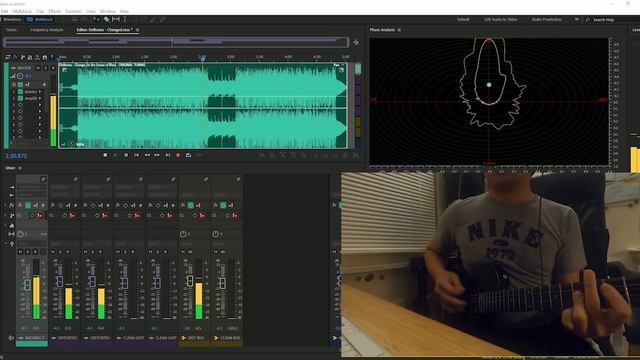This screenshot has width=640, height=360.
Task: Mute the CLEAN BUS mixer channel
Action: [x=216, y=252]
